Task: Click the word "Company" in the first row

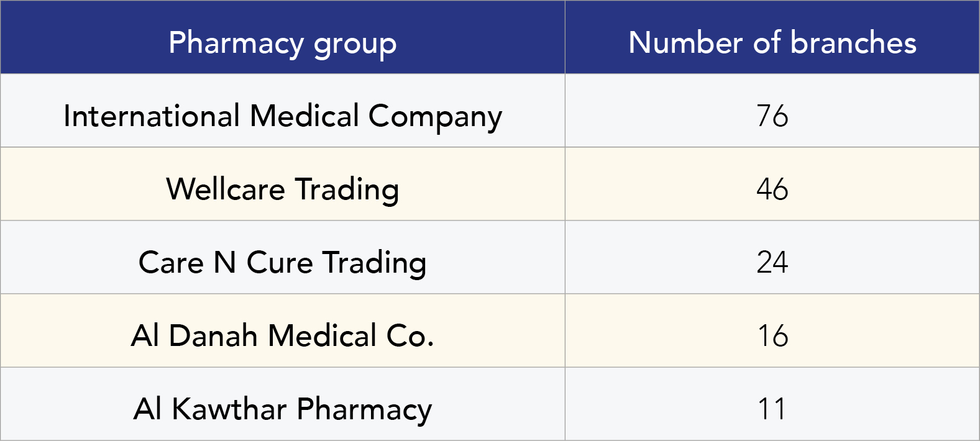Action: click(435, 116)
